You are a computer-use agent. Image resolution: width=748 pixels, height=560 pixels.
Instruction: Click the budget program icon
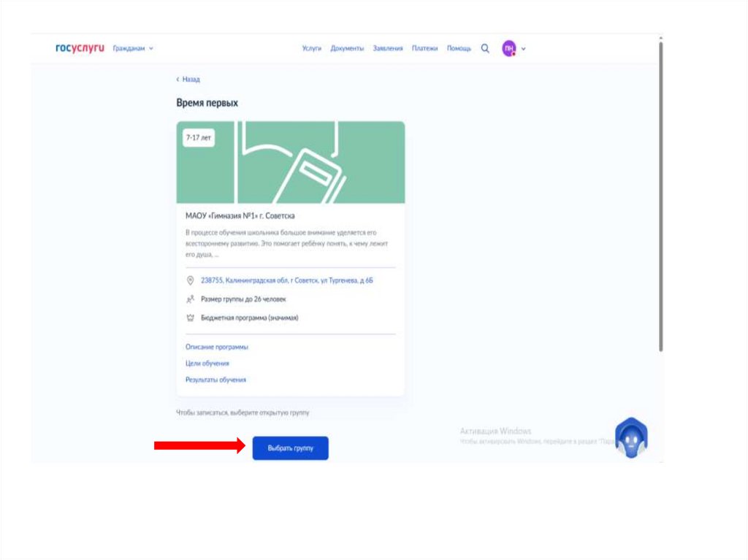click(x=191, y=318)
